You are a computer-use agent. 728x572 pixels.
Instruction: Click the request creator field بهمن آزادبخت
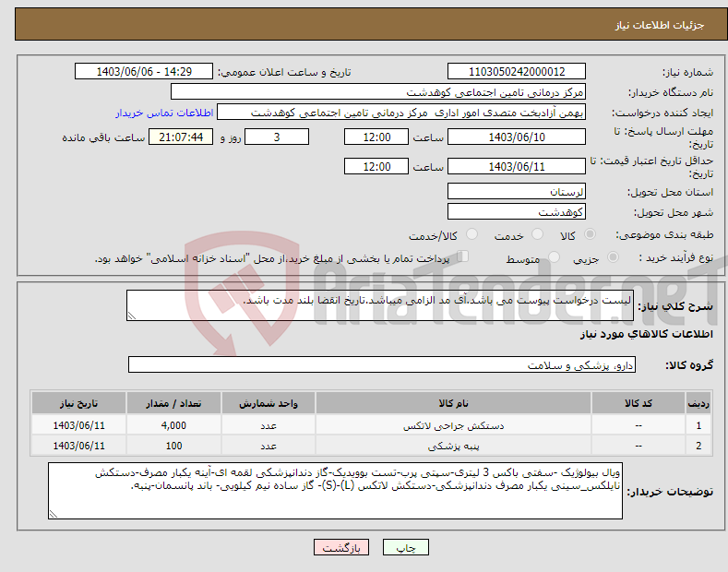[401, 113]
